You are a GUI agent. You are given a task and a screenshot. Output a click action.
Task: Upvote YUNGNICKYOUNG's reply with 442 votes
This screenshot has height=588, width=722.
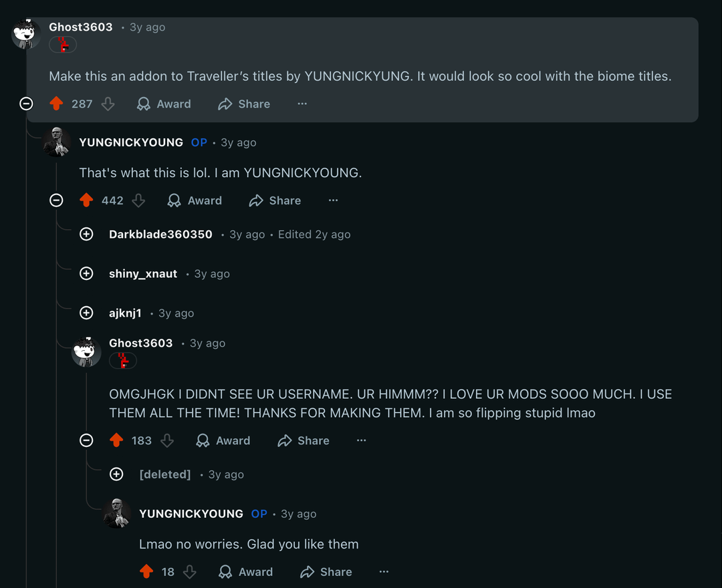click(86, 200)
